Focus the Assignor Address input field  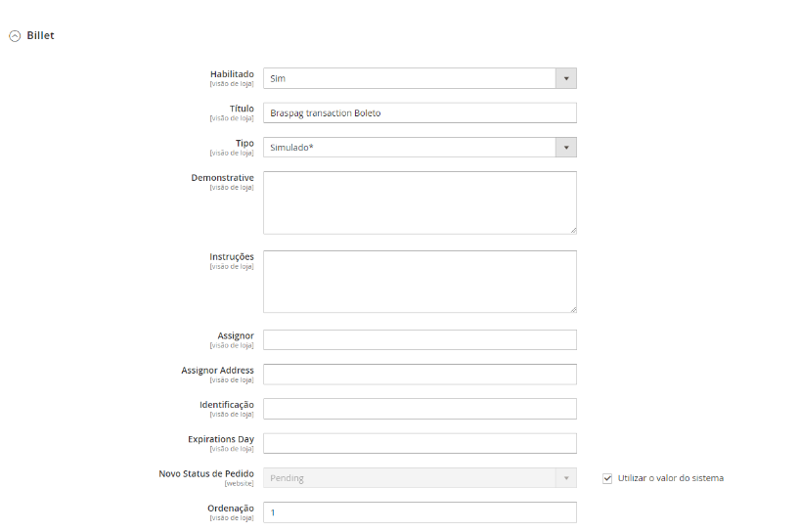[420, 375]
